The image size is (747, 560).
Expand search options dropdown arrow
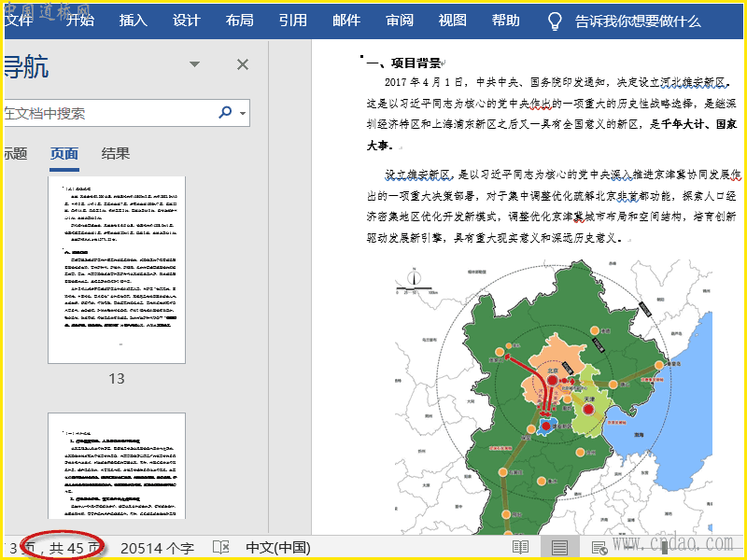pos(244,114)
